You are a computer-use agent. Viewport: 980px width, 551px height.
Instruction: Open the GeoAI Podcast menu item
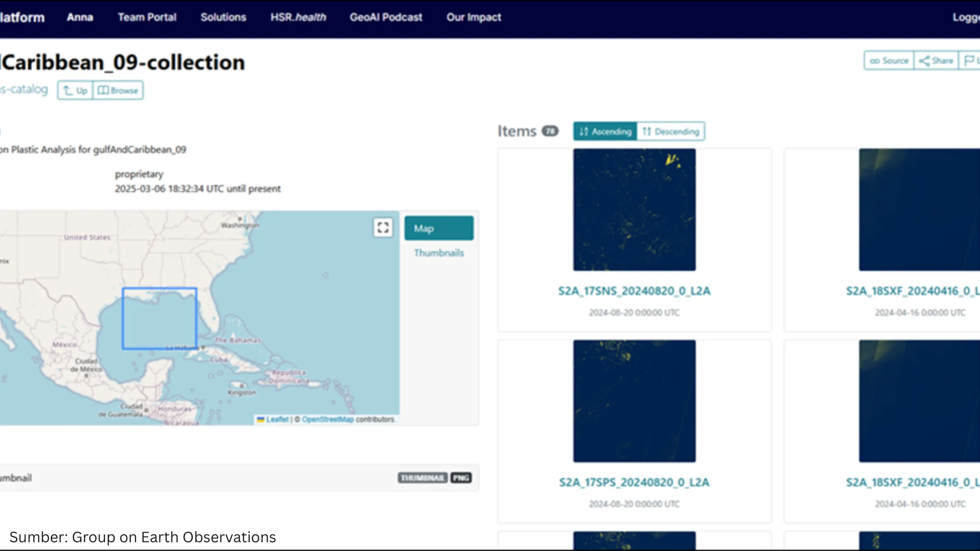point(386,17)
